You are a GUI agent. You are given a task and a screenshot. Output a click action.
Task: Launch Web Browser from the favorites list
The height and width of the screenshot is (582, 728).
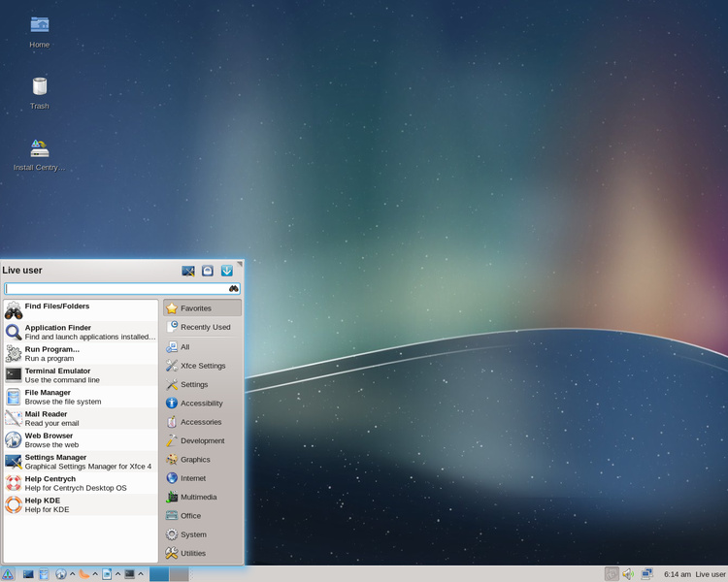tap(81, 440)
